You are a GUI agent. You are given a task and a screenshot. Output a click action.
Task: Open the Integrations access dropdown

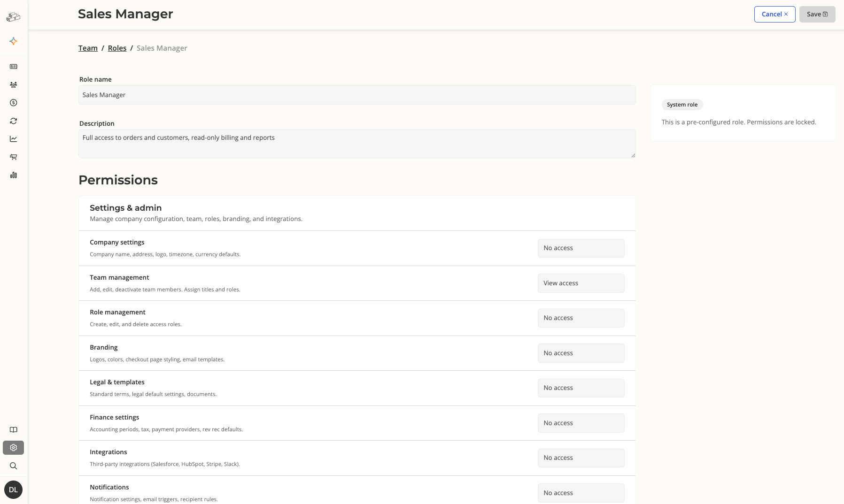click(581, 458)
